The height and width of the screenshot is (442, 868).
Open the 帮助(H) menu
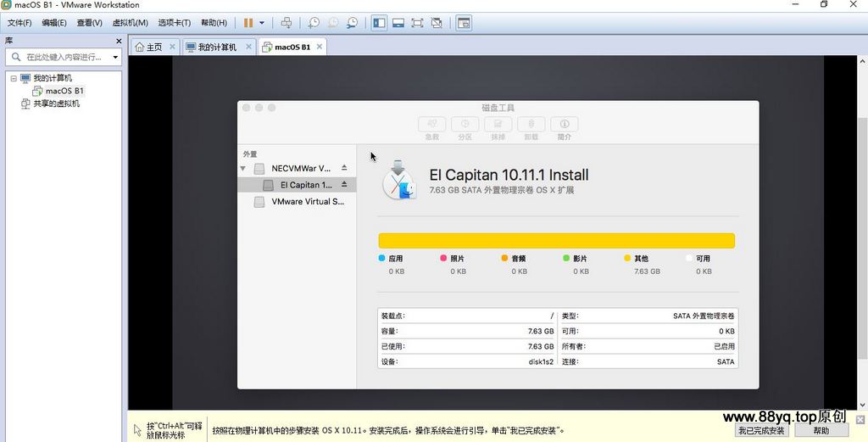pos(214,23)
